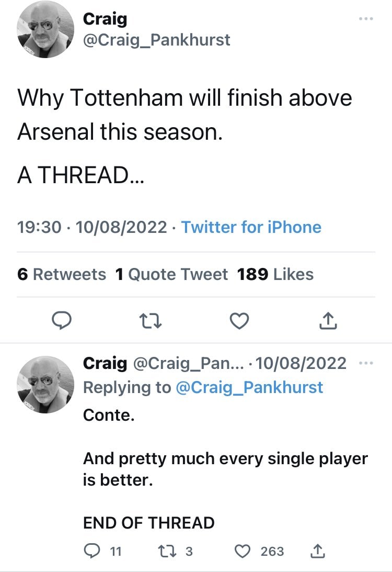Open the Craig display name in reply
392x572 pixels.
105,363
